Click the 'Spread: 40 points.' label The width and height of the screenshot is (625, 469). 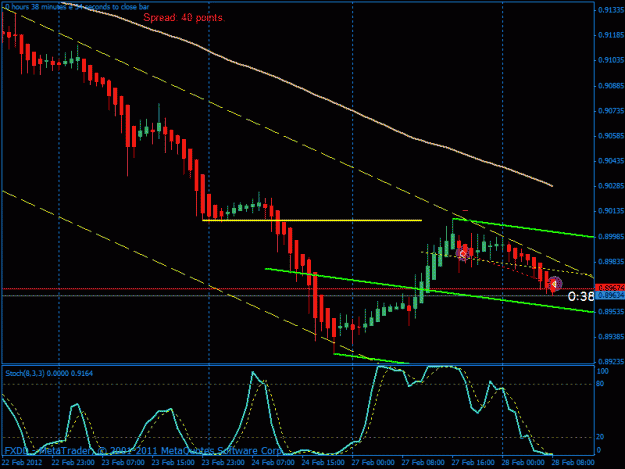184,18
